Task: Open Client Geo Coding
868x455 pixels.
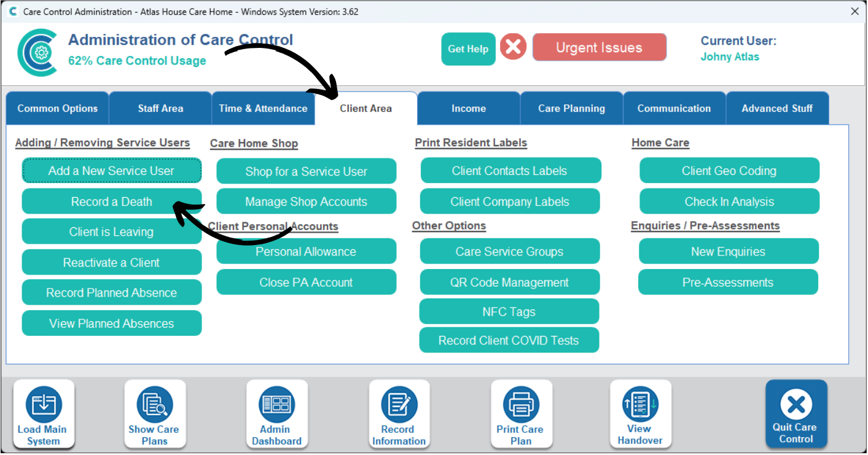Action: (729, 171)
